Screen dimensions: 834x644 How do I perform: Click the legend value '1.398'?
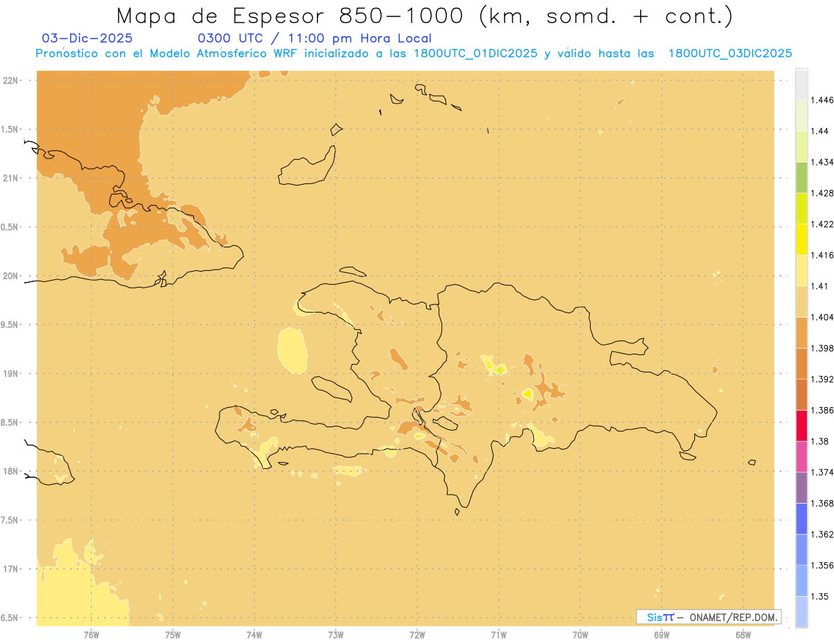[823, 348]
